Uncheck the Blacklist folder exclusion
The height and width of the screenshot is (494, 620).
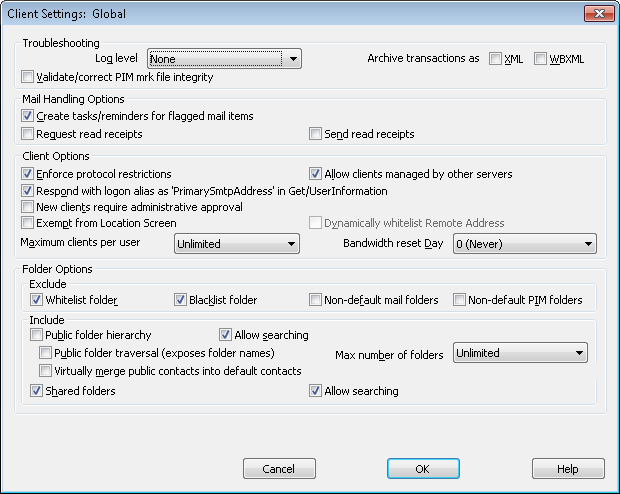[x=181, y=300]
